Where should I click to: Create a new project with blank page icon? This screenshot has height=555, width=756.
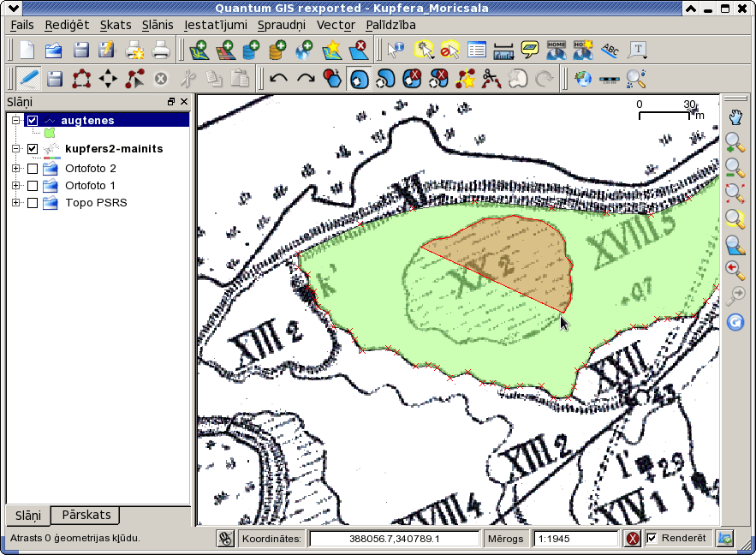tap(27, 50)
